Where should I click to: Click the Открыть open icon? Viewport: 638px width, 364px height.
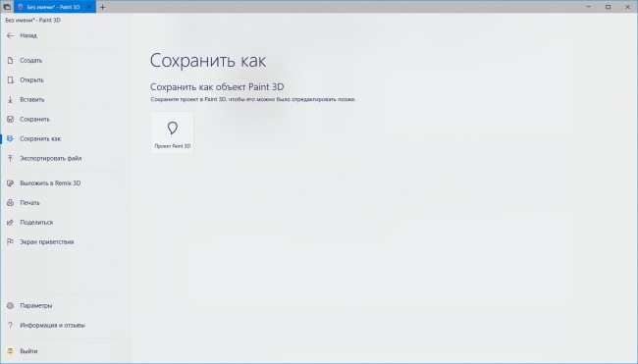coord(10,79)
